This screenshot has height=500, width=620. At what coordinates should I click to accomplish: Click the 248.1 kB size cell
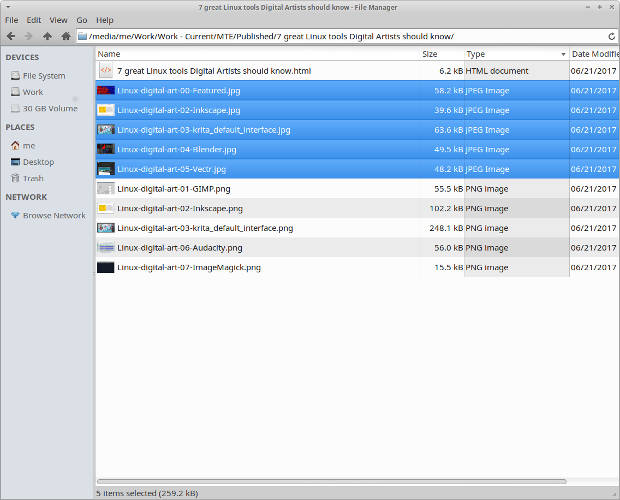pyautogui.click(x=446, y=228)
